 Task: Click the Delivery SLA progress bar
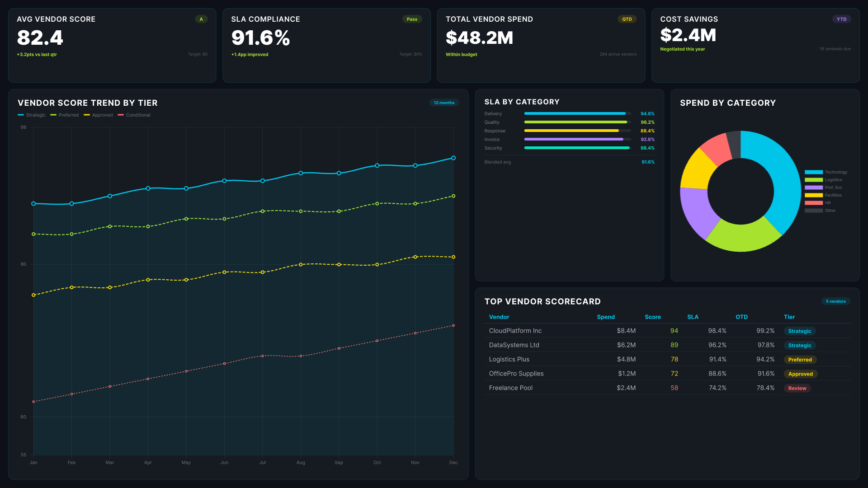coord(578,113)
